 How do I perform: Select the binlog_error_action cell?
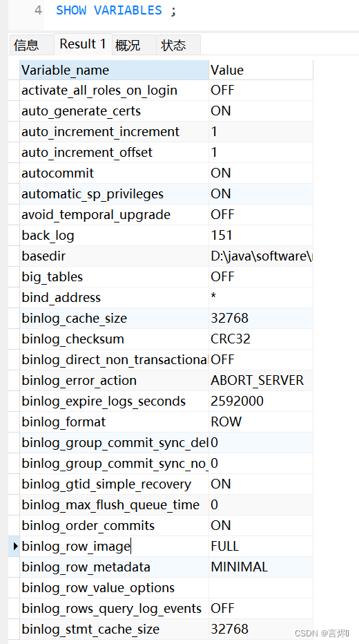(114, 381)
